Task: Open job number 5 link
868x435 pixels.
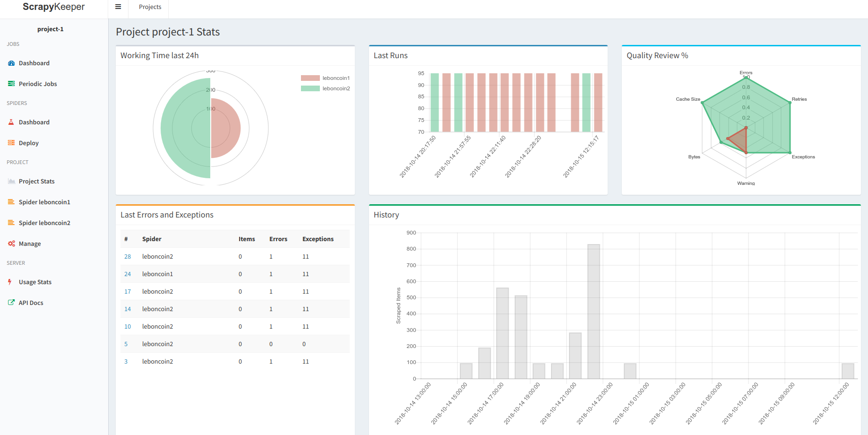Action: (126, 344)
